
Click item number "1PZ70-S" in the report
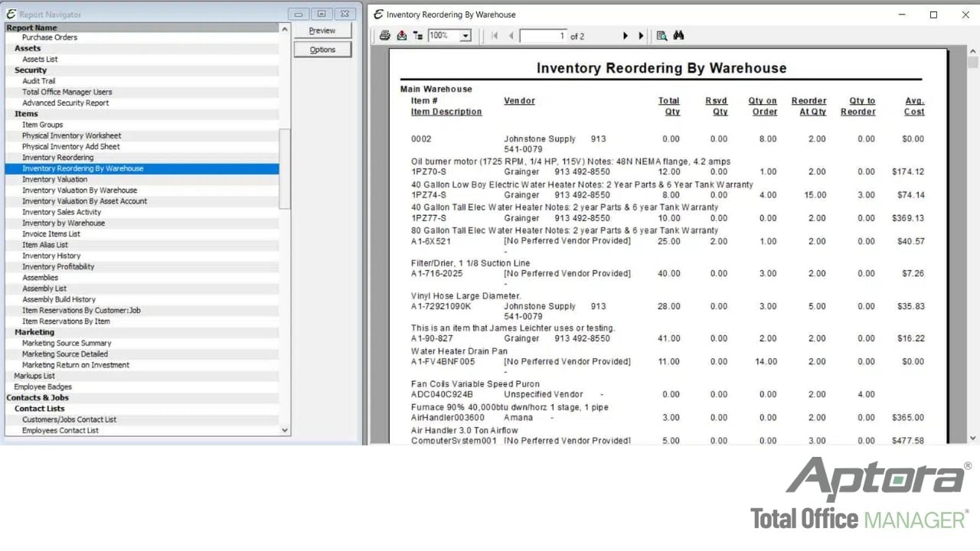[x=427, y=172]
